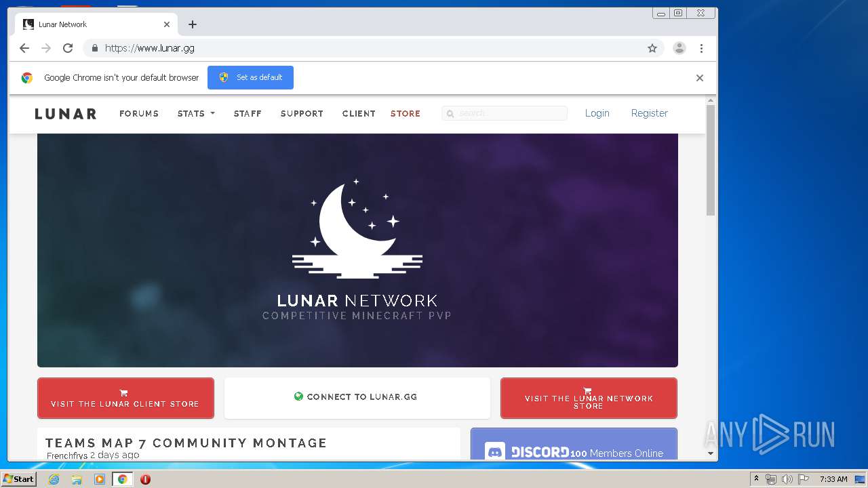Open the Windows Start menu

(x=18, y=479)
